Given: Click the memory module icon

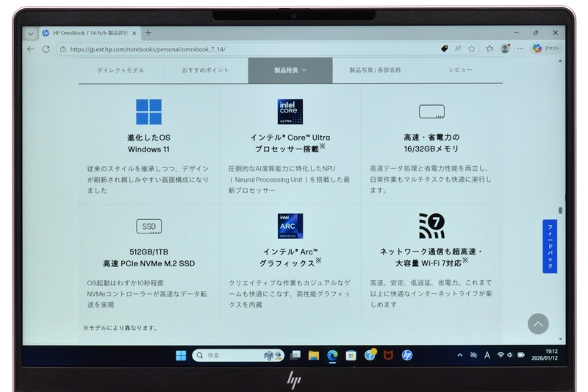Looking at the screenshot, I should tap(431, 111).
